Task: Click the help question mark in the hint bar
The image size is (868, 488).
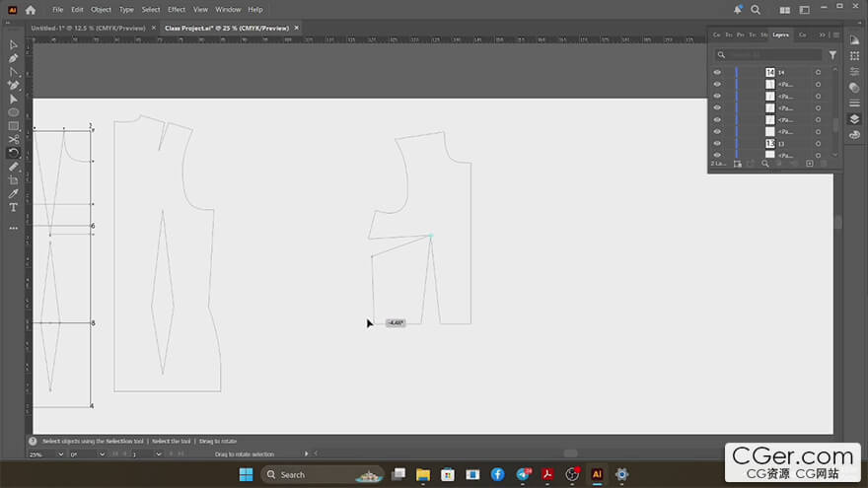Action: coord(33,441)
